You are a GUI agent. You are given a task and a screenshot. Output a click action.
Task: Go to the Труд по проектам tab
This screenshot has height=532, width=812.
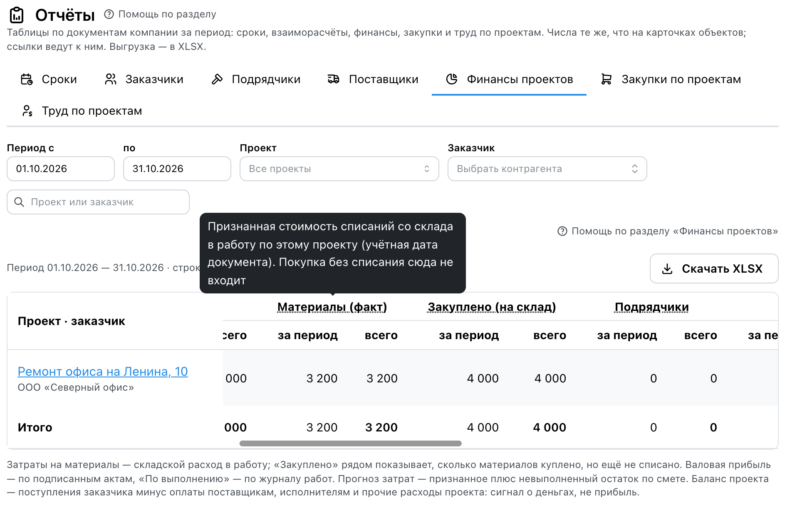click(82, 111)
